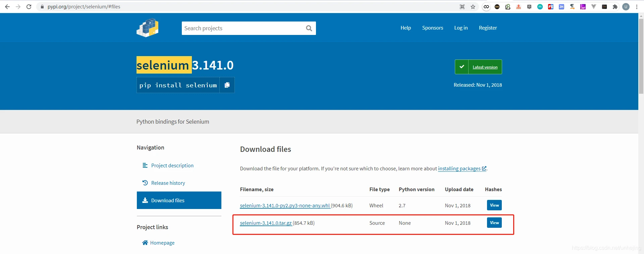This screenshot has height=254, width=644.
Task: Click the page's vertical scrollbar thumb
Action: pyautogui.click(x=641, y=56)
